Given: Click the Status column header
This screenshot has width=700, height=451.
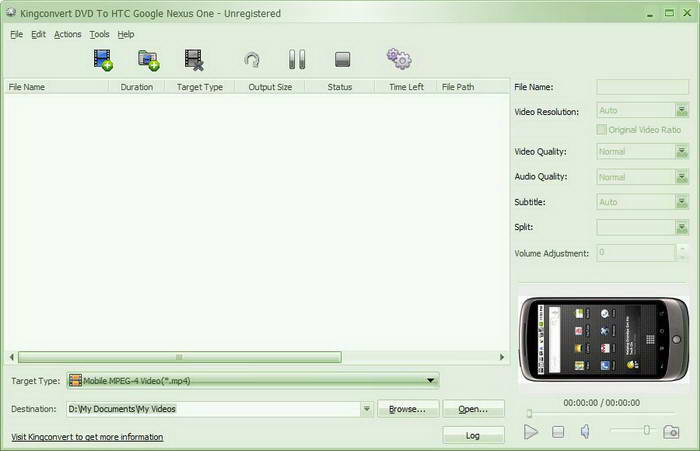Looking at the screenshot, I should (x=340, y=87).
